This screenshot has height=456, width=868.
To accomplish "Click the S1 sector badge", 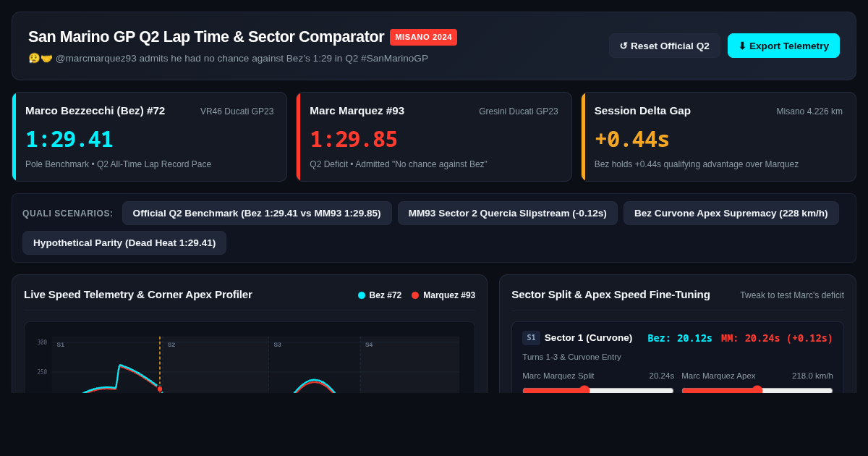I will (531, 338).
